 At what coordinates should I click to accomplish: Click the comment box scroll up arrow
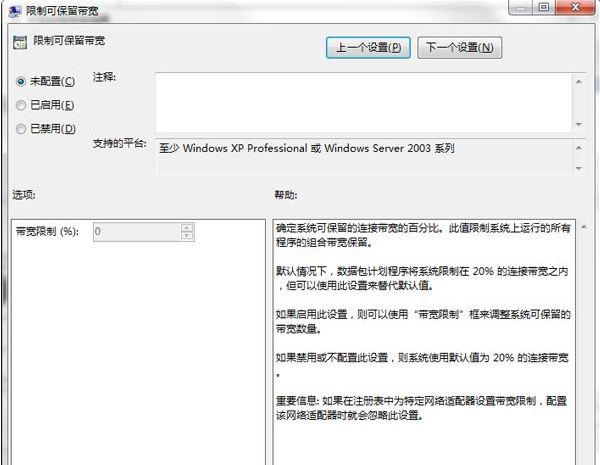pyautogui.click(x=579, y=82)
